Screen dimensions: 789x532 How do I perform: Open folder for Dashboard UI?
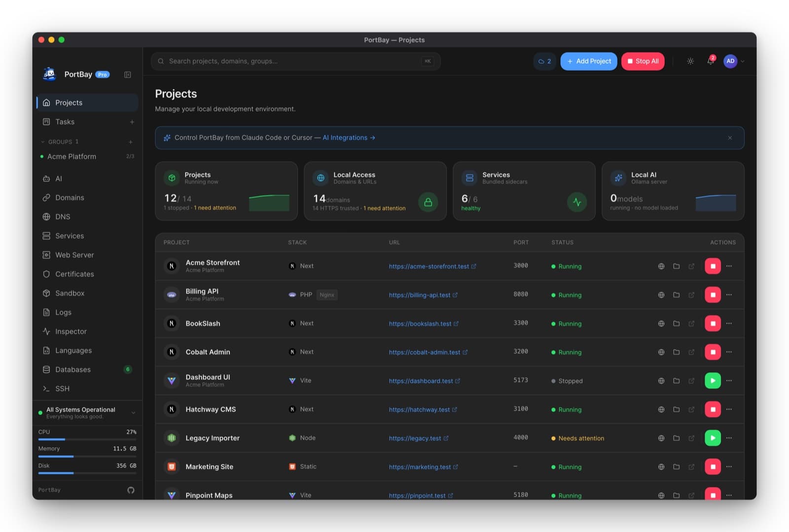tap(677, 381)
